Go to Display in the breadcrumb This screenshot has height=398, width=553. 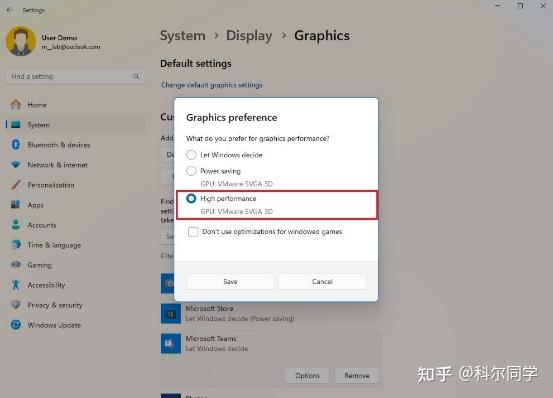point(249,36)
